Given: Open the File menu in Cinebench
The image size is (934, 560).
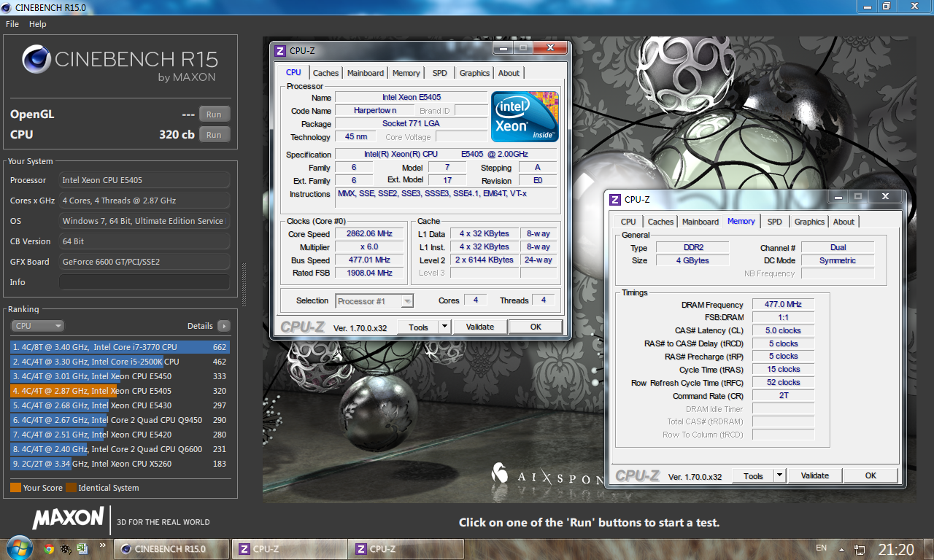Looking at the screenshot, I should pos(12,24).
